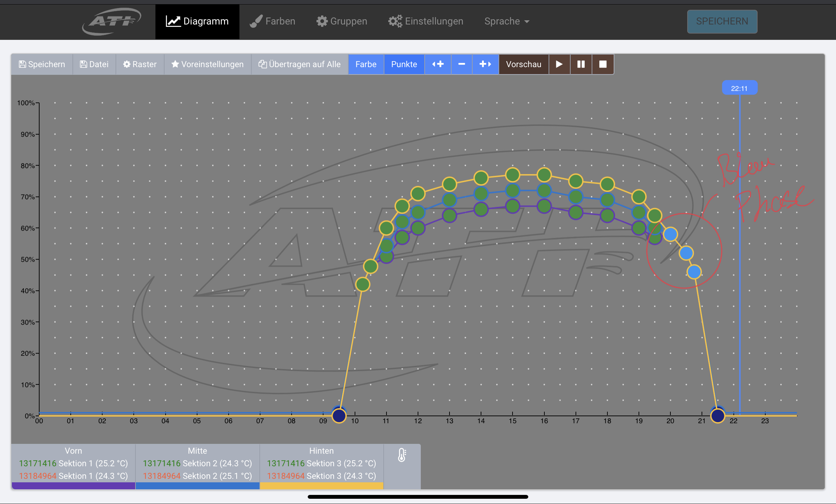Click the 22:11 time marker
This screenshot has height=504, width=836.
pyautogui.click(x=739, y=88)
